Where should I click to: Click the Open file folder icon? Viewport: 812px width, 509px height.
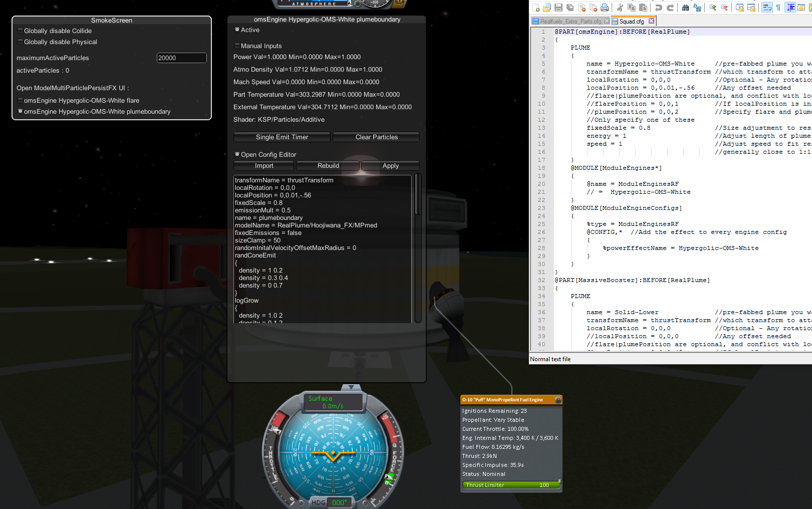[x=547, y=8]
